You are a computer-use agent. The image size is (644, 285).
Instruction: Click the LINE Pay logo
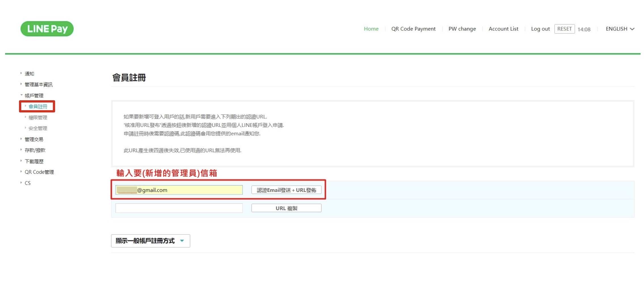tap(47, 29)
